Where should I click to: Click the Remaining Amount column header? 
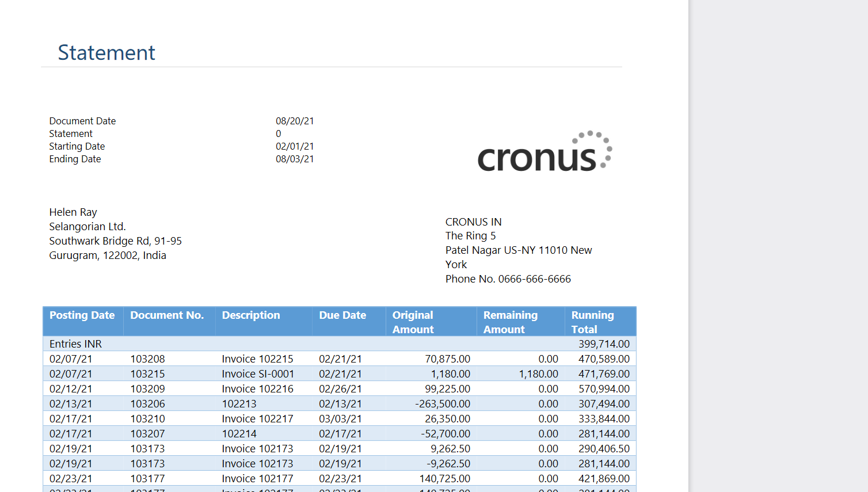(x=510, y=322)
